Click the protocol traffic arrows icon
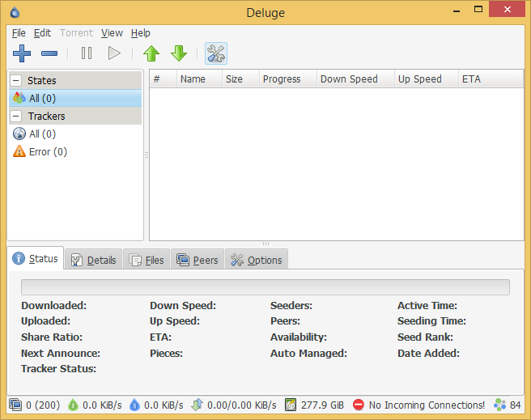 (197, 405)
